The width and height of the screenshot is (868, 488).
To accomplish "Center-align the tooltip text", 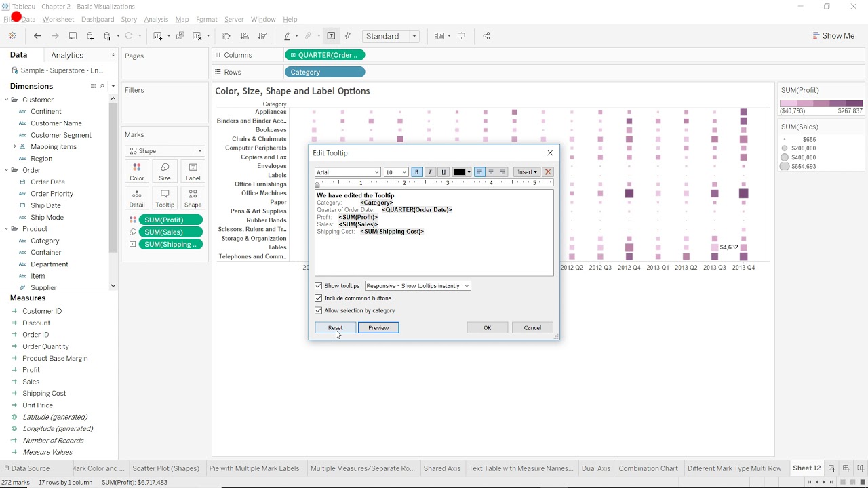I will coord(491,172).
